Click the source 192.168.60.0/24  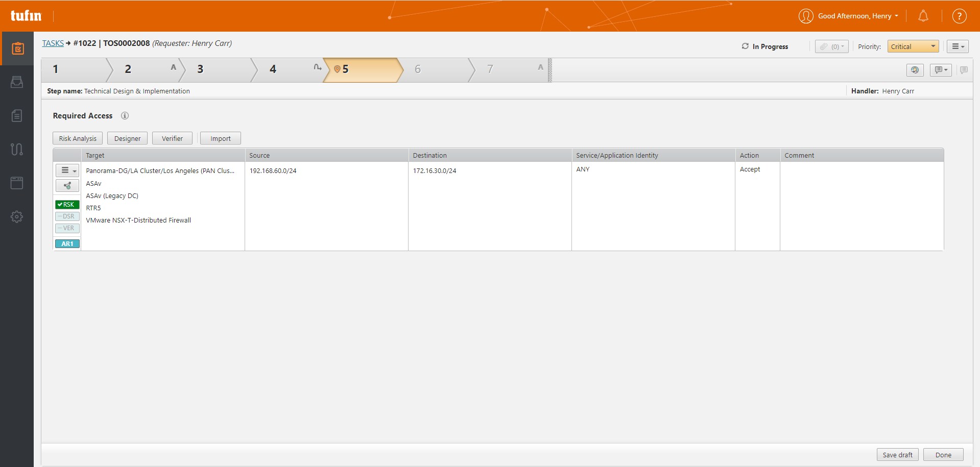273,171
